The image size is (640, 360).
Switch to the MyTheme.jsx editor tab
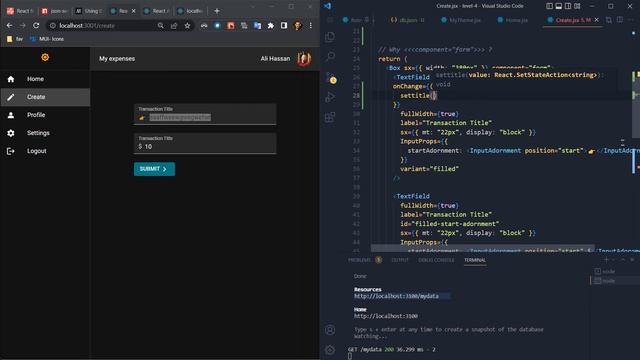[461, 20]
